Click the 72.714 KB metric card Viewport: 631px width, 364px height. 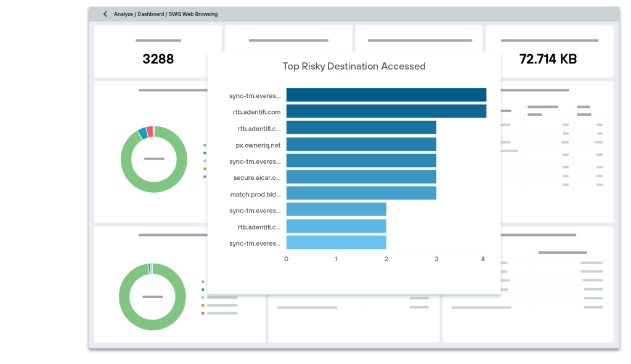(x=549, y=59)
